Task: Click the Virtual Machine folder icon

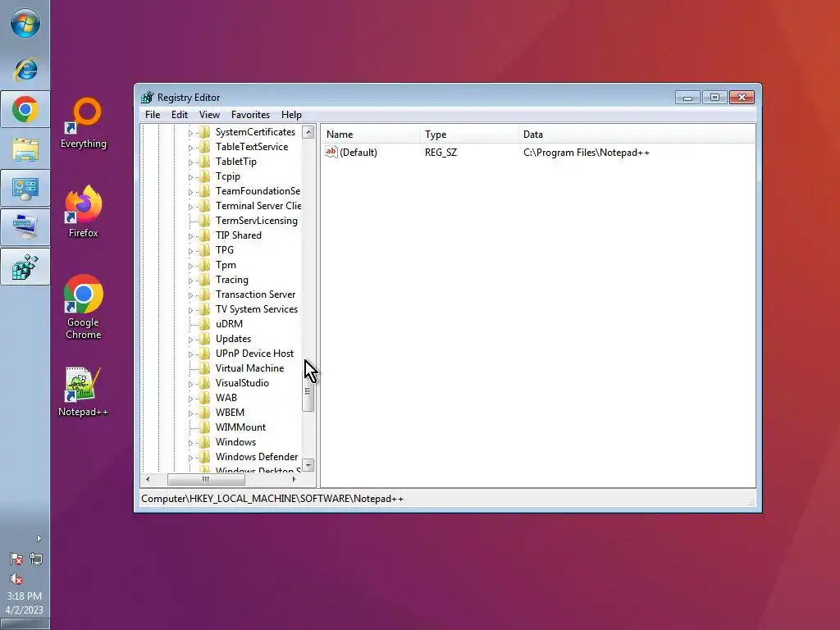Action: [204, 368]
